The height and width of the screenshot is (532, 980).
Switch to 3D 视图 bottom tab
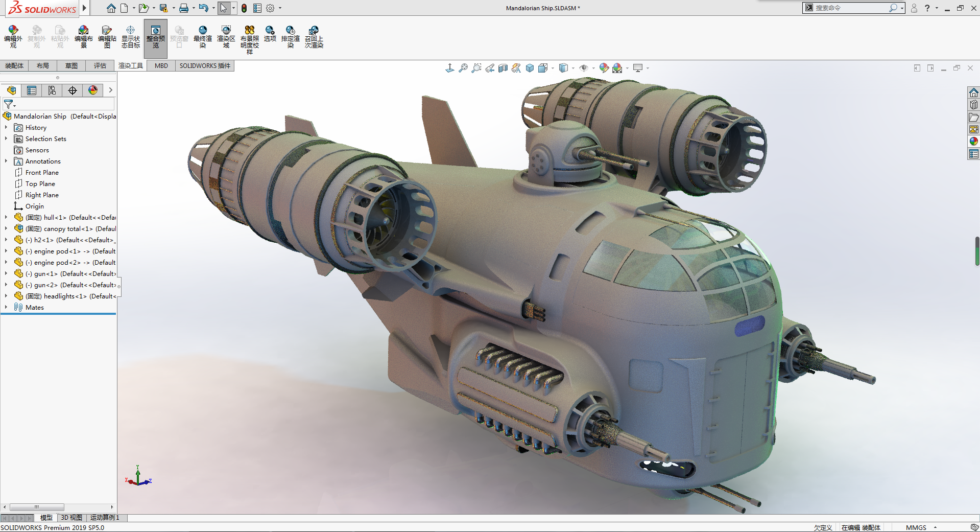(71, 518)
